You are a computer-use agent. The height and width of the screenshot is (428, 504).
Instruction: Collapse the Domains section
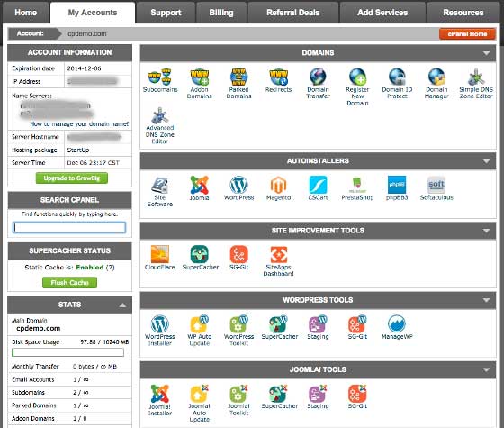click(x=486, y=53)
